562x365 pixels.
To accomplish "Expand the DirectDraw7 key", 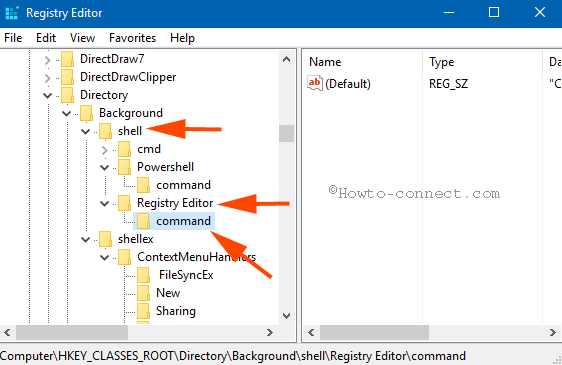I will [x=47, y=60].
